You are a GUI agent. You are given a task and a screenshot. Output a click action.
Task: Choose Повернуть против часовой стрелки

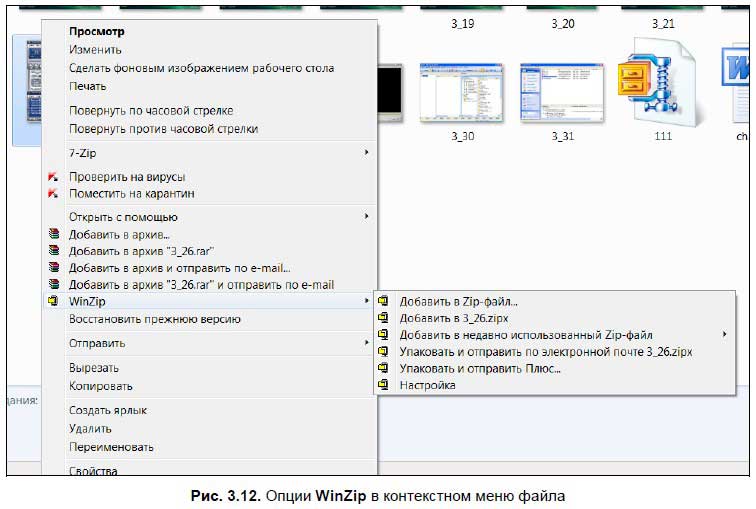click(x=163, y=129)
